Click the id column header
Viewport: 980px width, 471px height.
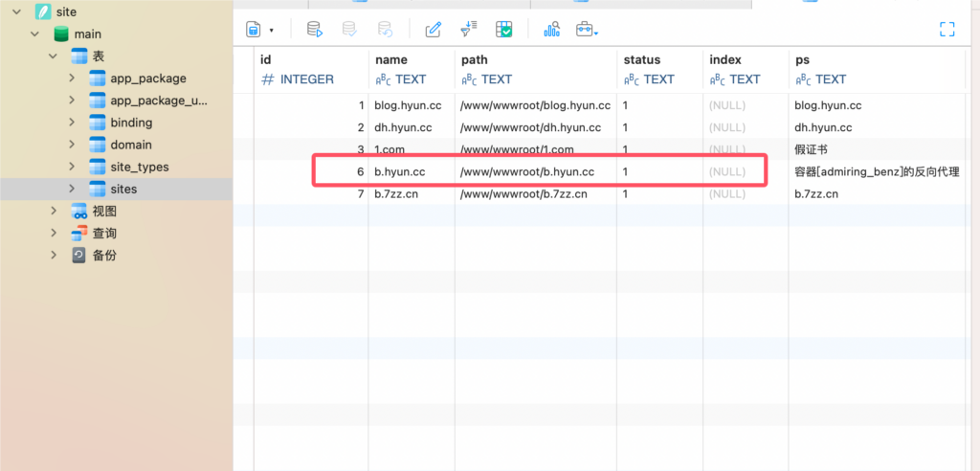(x=311, y=70)
